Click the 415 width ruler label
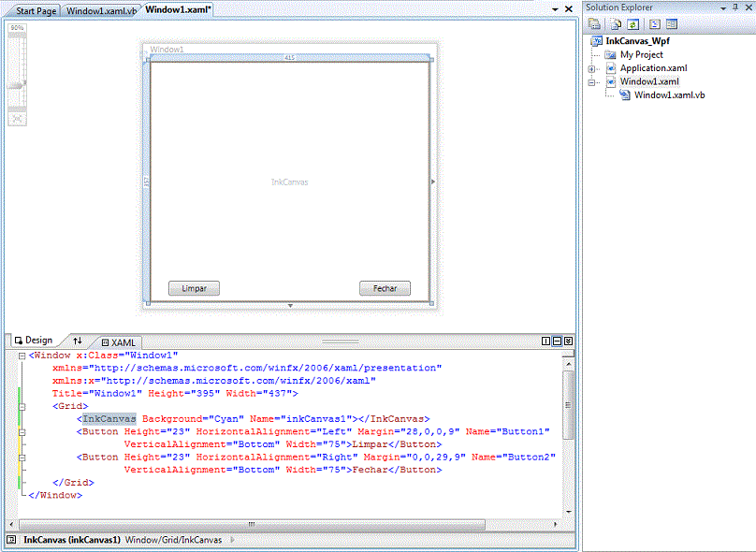The height and width of the screenshot is (552, 756). (289, 57)
